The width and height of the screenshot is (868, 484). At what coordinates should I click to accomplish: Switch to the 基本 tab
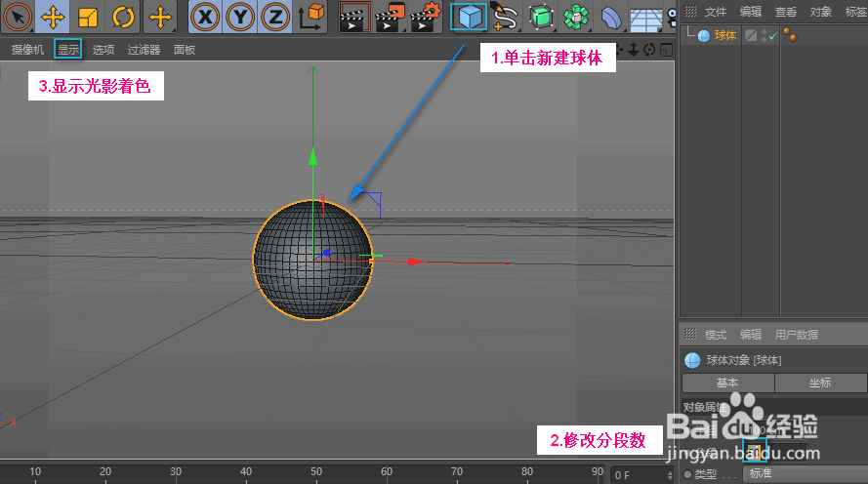pyautogui.click(x=728, y=383)
